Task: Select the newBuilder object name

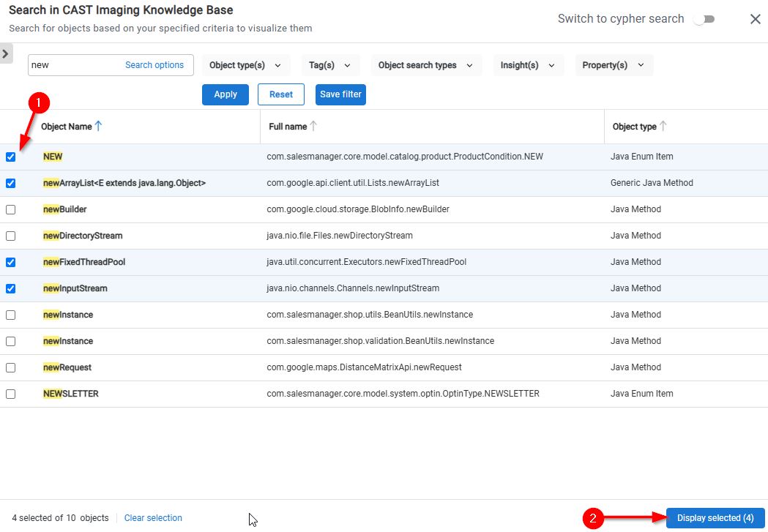Action: [64, 209]
